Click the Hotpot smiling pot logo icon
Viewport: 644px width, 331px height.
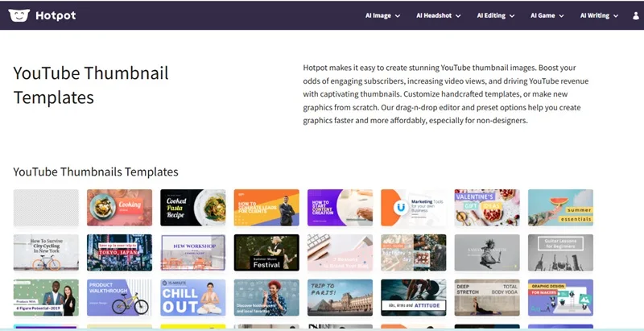pos(19,15)
